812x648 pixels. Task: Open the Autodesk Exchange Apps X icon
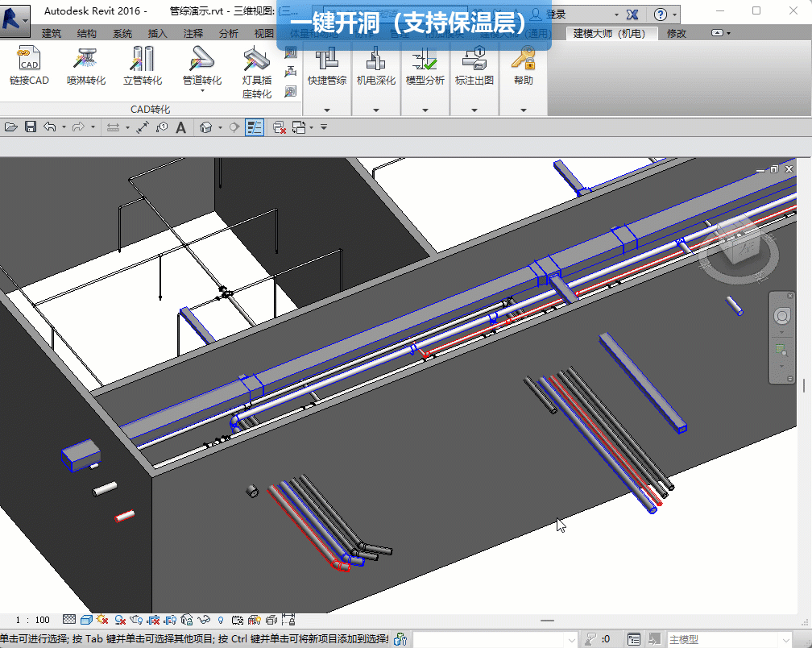pos(632,15)
